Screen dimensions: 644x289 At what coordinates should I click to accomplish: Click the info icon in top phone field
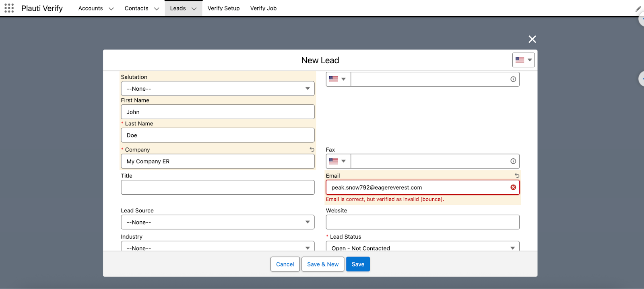pyautogui.click(x=513, y=79)
